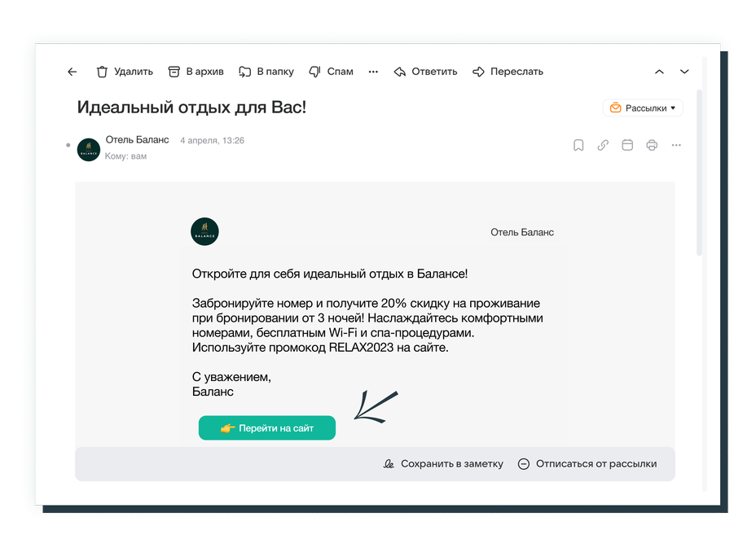The image size is (756, 548).
Task: Go to previous email with up chevron
Action: coord(660,72)
